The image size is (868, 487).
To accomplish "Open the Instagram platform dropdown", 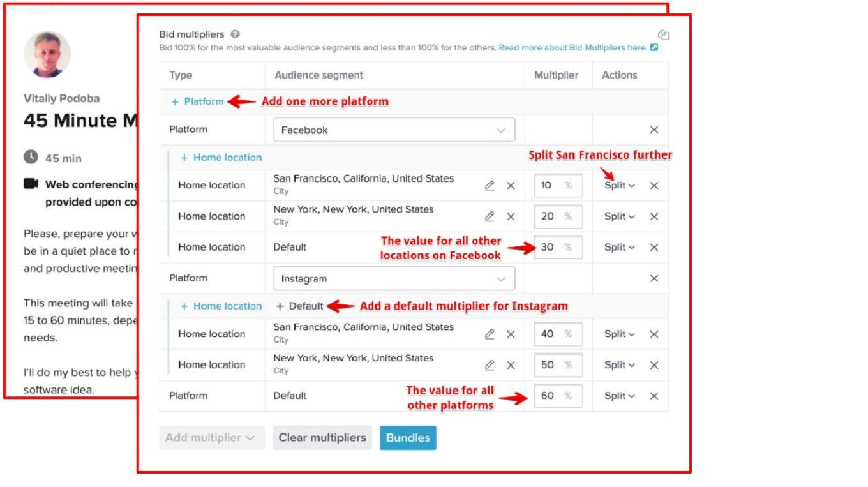I will pos(394,279).
